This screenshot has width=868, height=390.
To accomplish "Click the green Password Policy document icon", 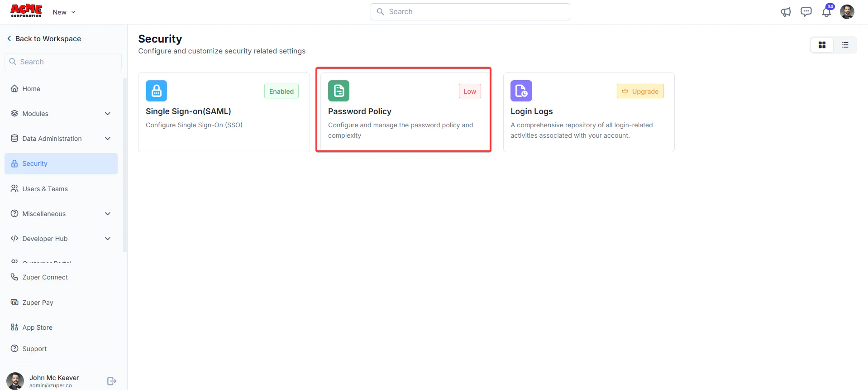I will [x=339, y=91].
